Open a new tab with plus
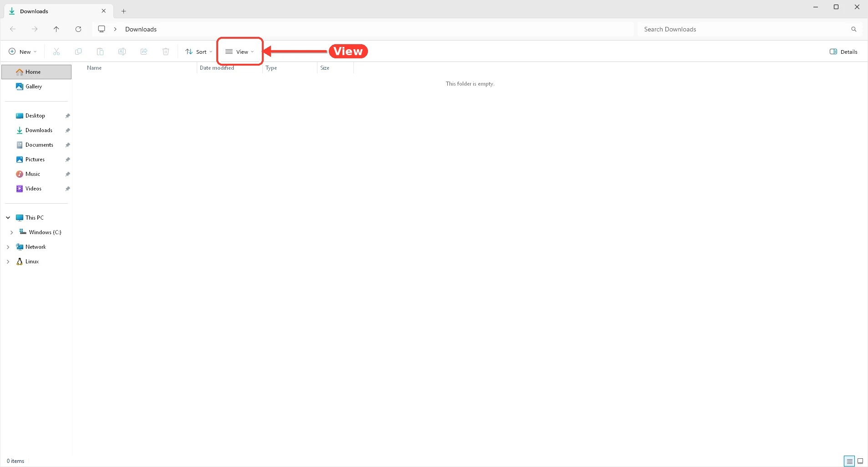868x467 pixels. pyautogui.click(x=123, y=11)
